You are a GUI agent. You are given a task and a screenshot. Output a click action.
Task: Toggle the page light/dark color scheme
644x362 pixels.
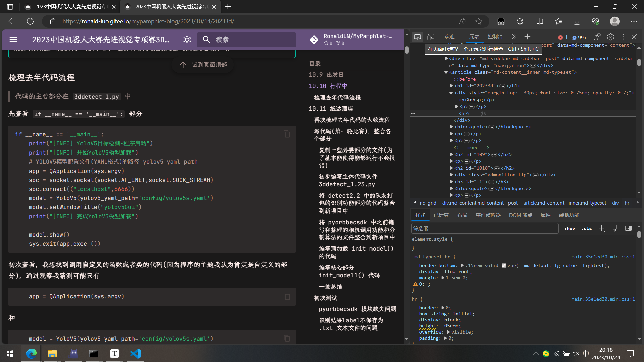187,40
